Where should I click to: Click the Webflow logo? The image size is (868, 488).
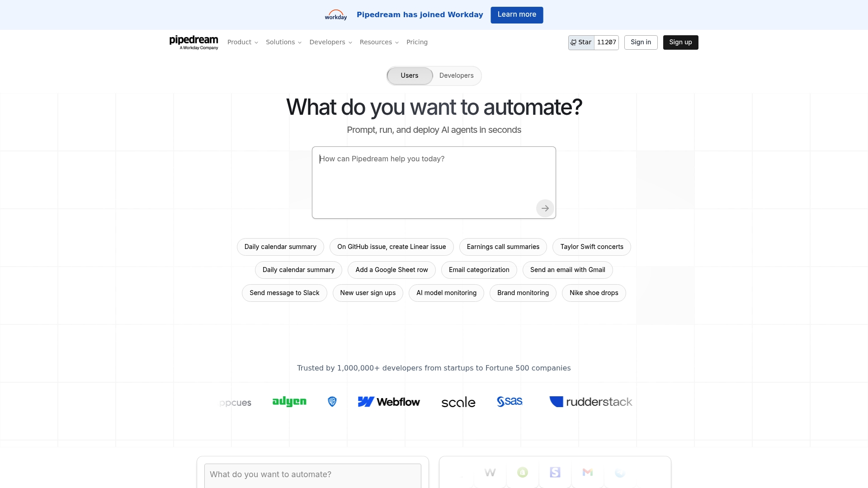pyautogui.click(x=389, y=402)
